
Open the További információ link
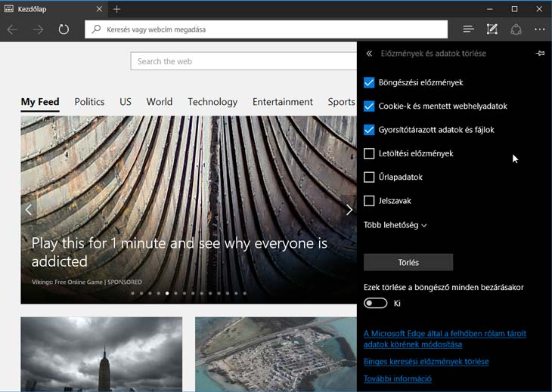click(x=398, y=378)
